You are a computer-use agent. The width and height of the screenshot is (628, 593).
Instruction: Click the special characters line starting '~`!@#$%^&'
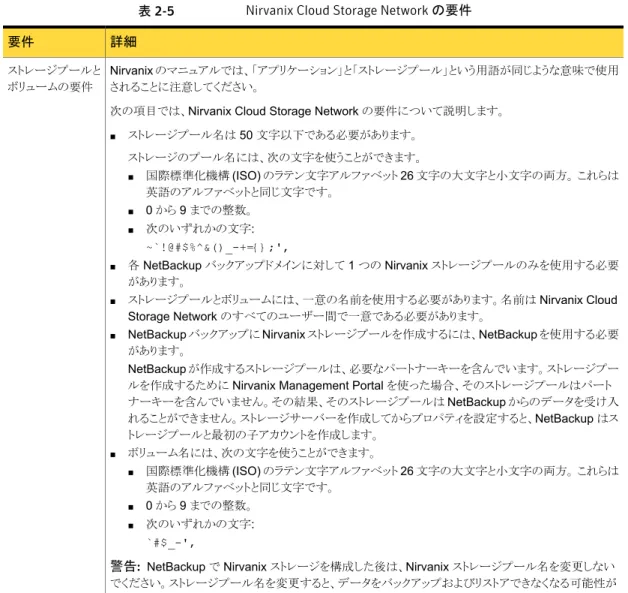(217, 248)
